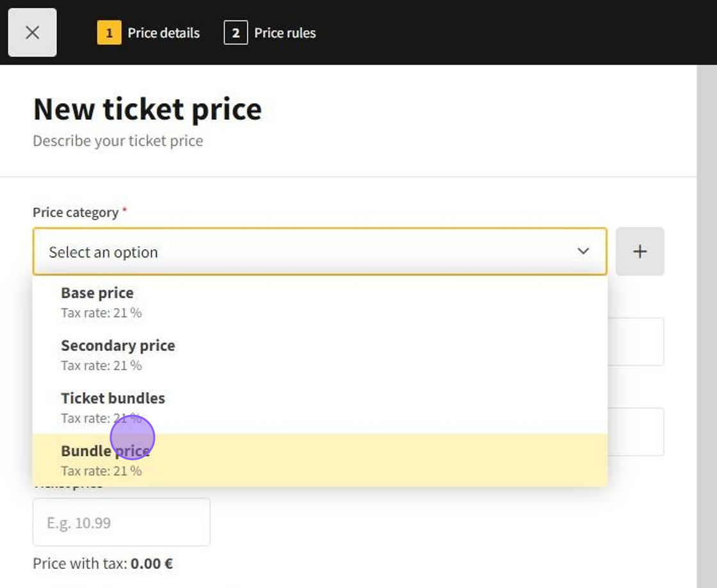Click the 'Select an option' placeholder text
Viewport: 717px width, 588px height.
(103, 252)
